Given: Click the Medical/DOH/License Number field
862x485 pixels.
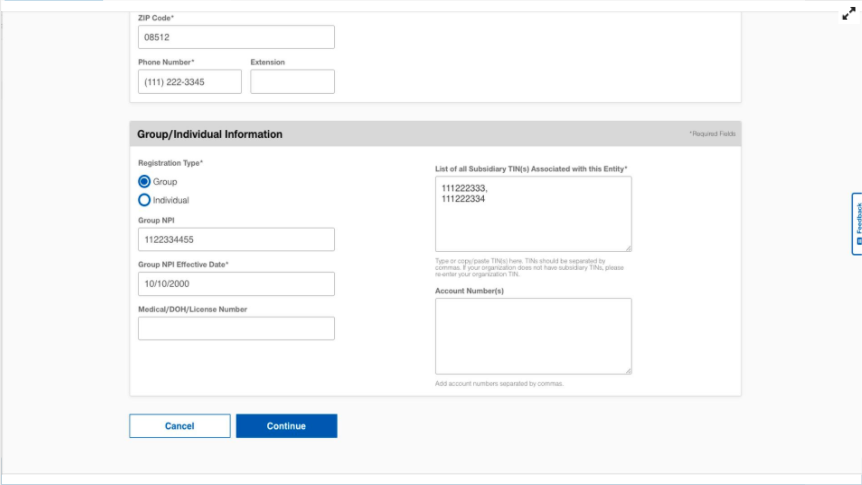Looking at the screenshot, I should [x=236, y=328].
